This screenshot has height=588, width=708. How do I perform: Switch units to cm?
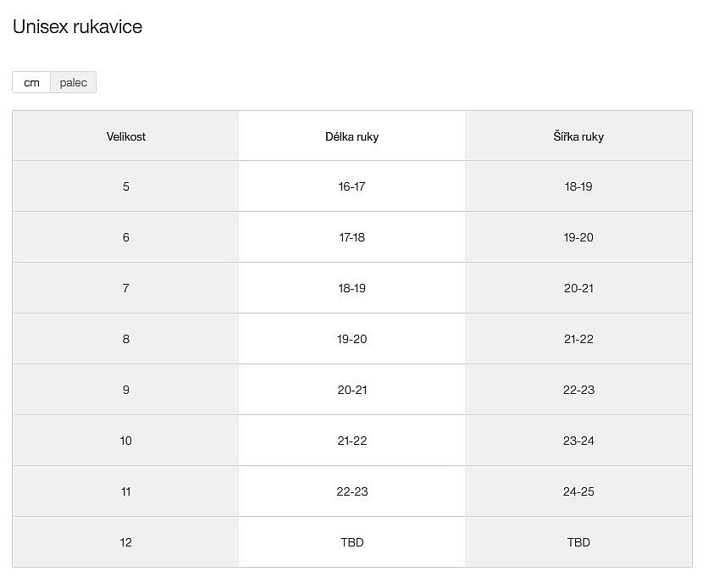coord(31,82)
